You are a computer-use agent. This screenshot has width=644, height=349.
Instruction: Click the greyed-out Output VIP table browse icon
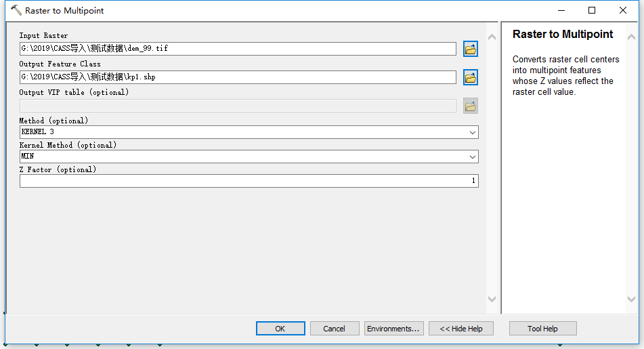click(x=470, y=106)
